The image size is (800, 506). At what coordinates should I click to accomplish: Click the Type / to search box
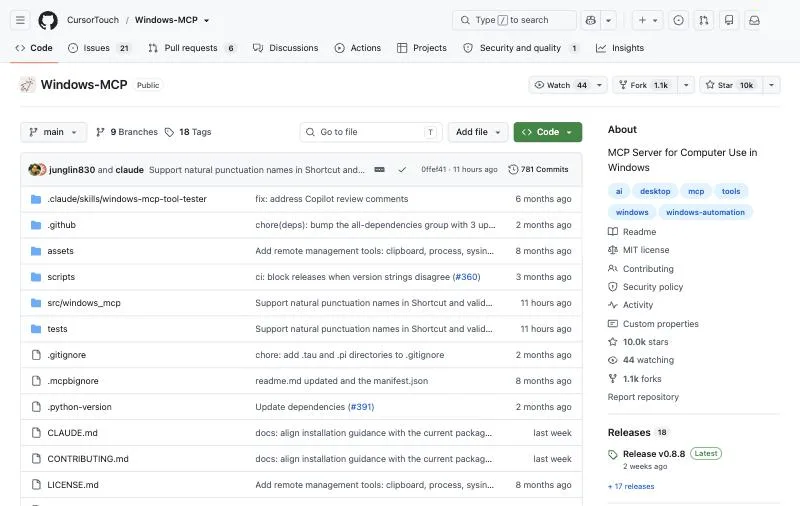point(514,20)
